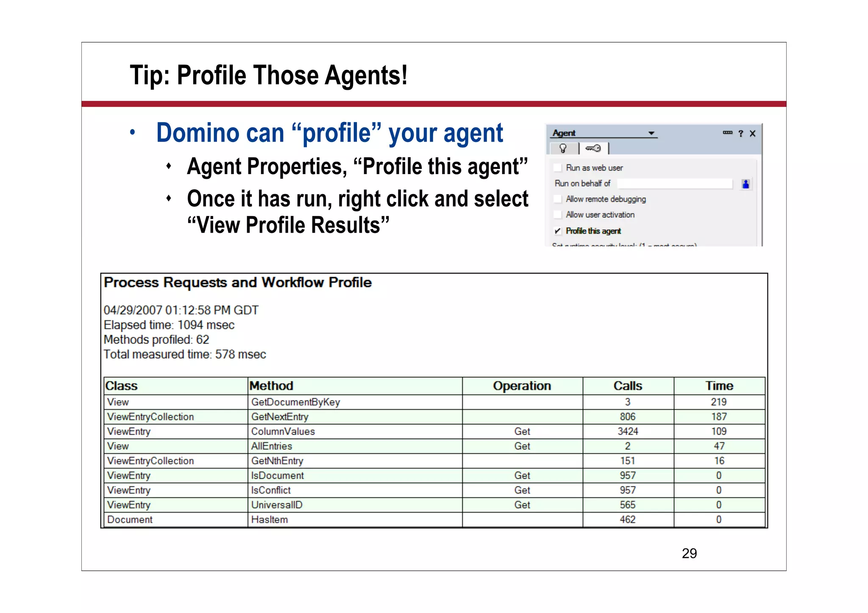This screenshot has width=868, height=613.
Task: Click the Method column header
Action: pos(355,386)
